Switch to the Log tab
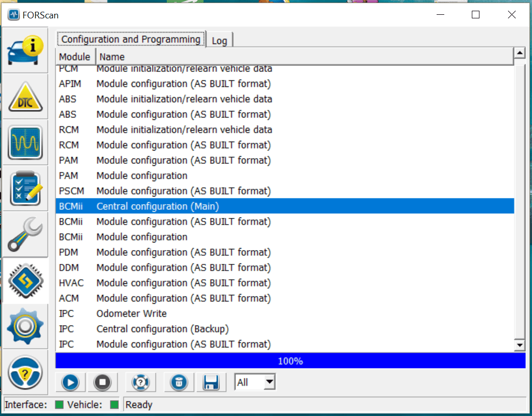532x416 pixels. (219, 40)
